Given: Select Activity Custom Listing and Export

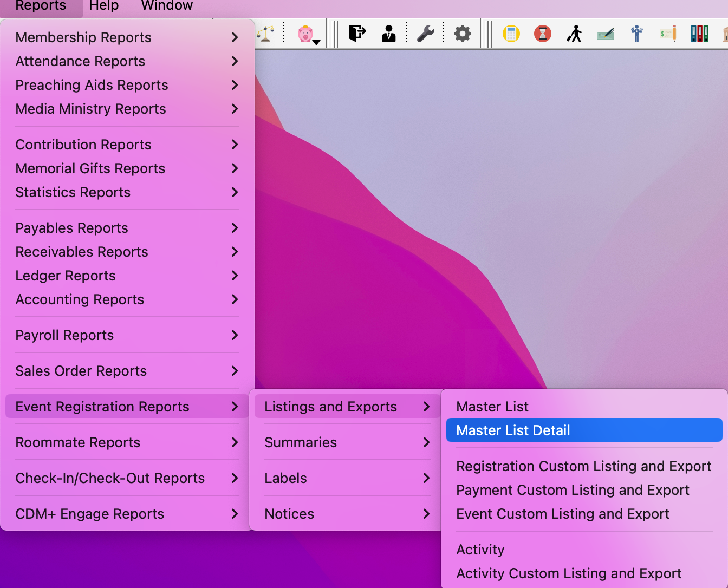Looking at the screenshot, I should 569,573.
